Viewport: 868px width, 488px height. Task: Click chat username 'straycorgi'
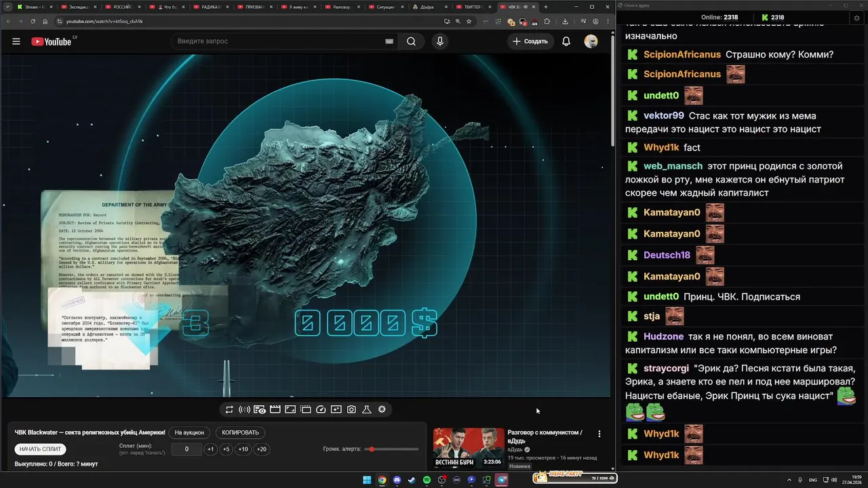tap(666, 368)
